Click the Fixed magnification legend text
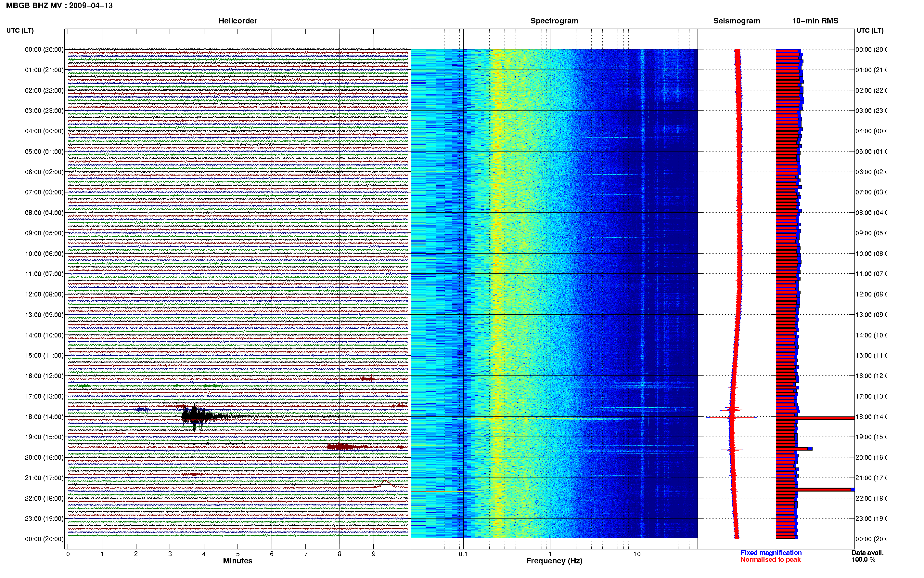The height and width of the screenshot is (578, 924). tap(771, 553)
